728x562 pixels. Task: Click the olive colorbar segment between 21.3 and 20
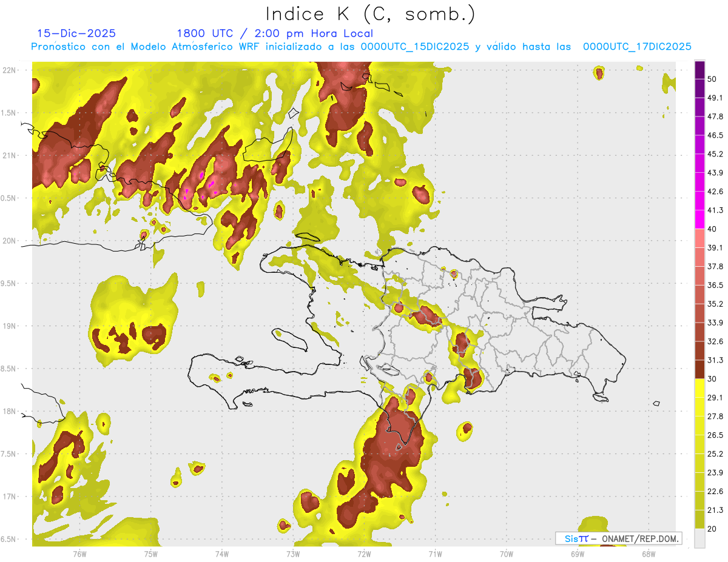pos(700,519)
